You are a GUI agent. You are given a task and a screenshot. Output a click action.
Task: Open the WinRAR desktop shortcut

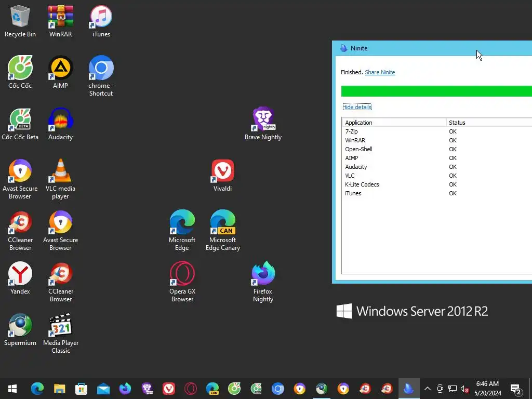coord(60,21)
